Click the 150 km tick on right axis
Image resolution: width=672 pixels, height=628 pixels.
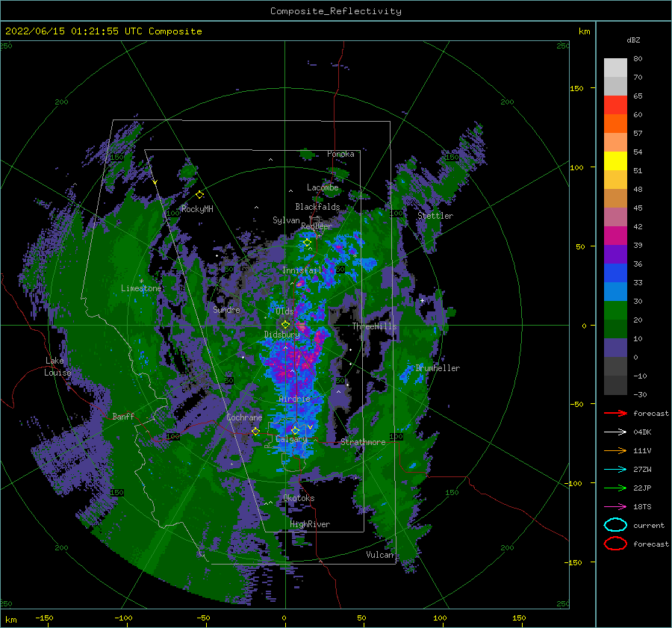coord(576,88)
